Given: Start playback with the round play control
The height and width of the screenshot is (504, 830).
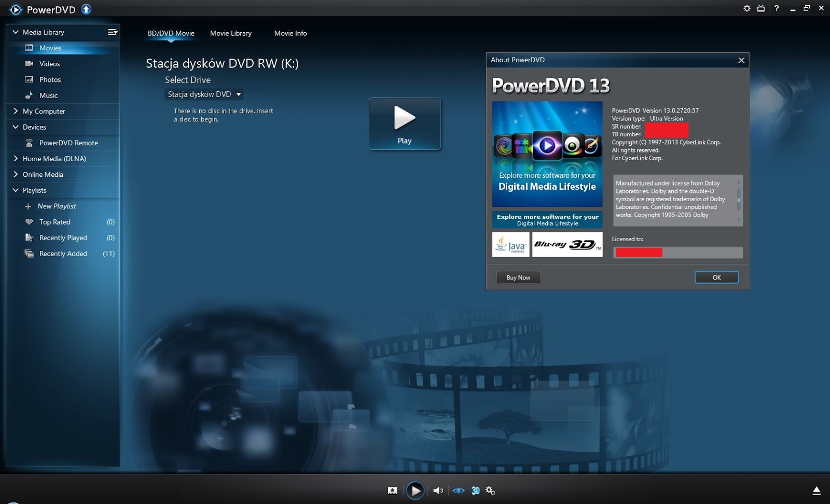Looking at the screenshot, I should pyautogui.click(x=415, y=491).
